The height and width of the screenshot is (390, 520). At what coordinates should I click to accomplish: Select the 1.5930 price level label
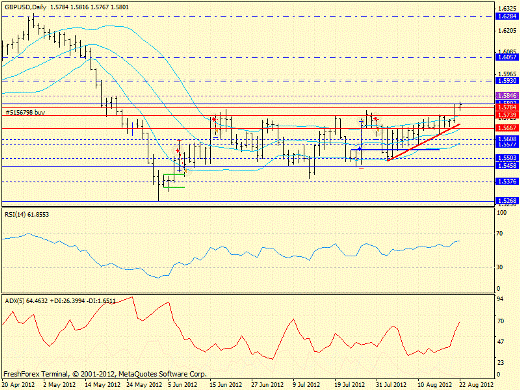tap(507, 81)
